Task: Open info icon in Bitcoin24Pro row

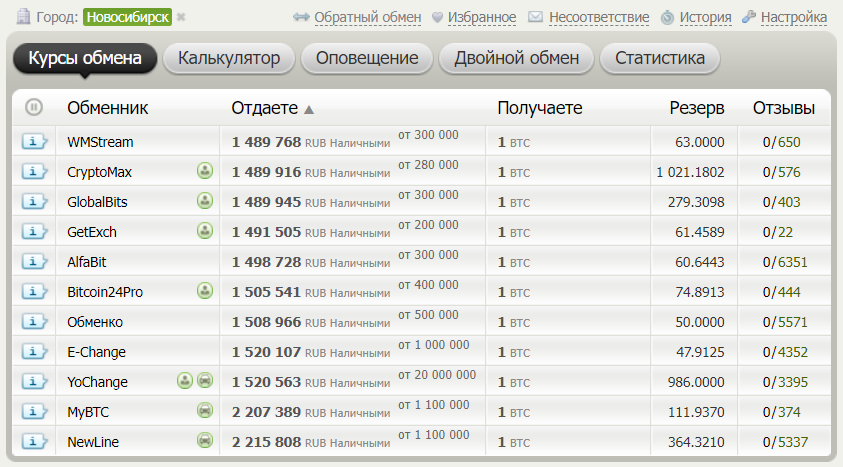Action: (x=34, y=292)
